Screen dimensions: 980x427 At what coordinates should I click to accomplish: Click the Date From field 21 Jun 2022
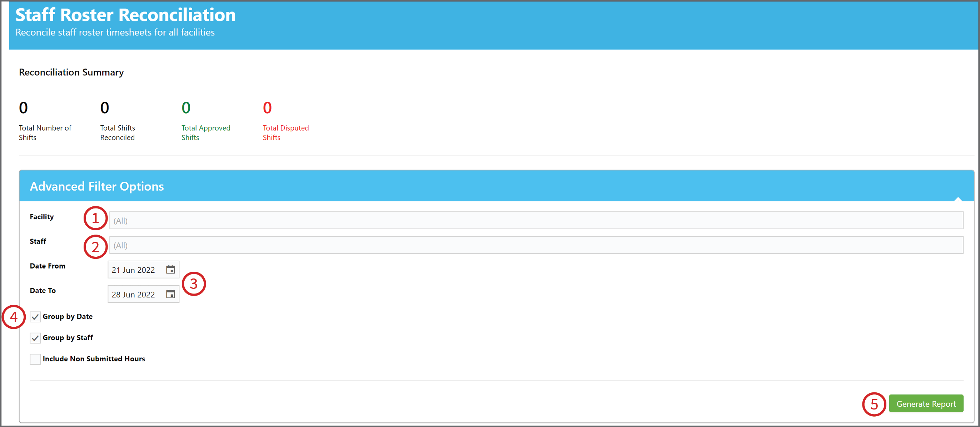click(143, 270)
